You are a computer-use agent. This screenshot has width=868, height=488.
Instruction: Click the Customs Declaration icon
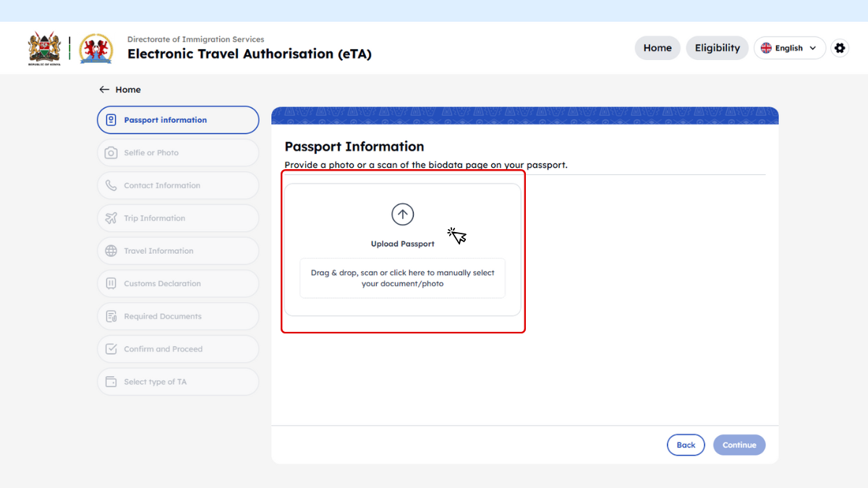(111, 283)
